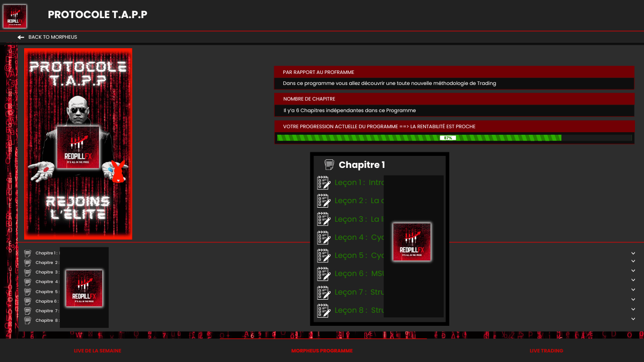The height and width of the screenshot is (362, 644).
Task: Select the Chapitre 5 row label
Action: 47,292
